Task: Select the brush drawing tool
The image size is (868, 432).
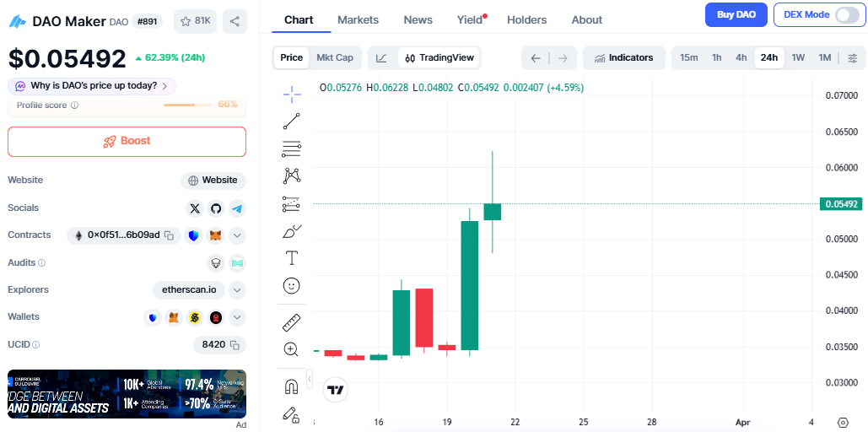Action: [x=292, y=231]
